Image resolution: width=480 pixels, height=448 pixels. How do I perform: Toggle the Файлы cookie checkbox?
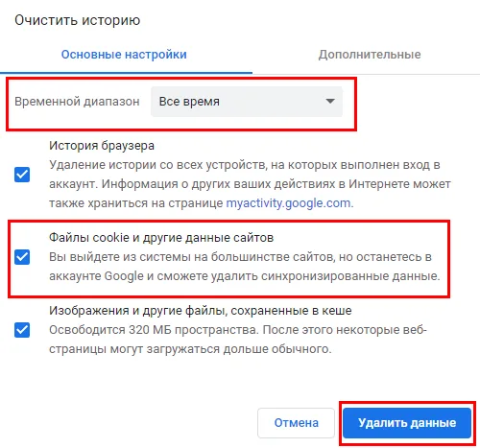(22, 257)
